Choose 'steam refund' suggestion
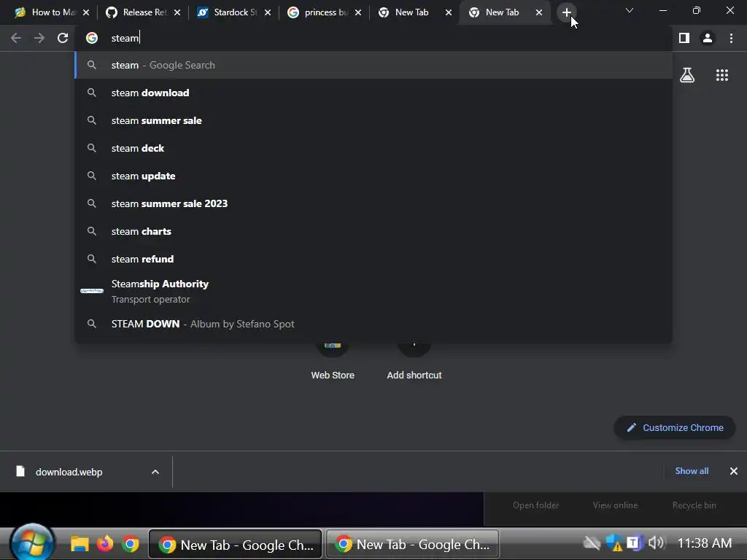 [373, 259]
